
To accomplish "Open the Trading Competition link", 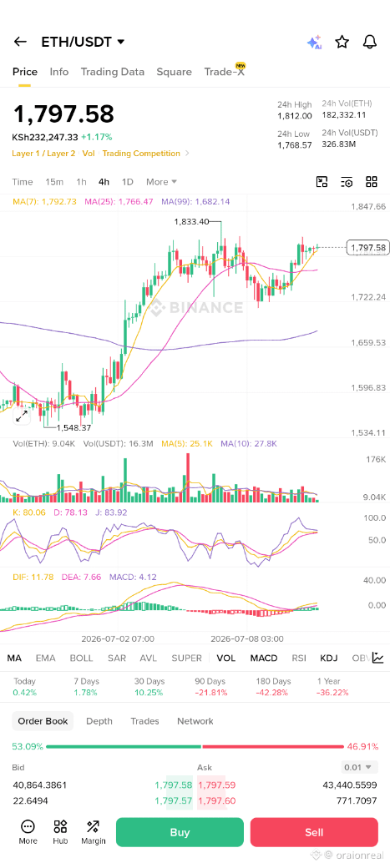I will (141, 154).
